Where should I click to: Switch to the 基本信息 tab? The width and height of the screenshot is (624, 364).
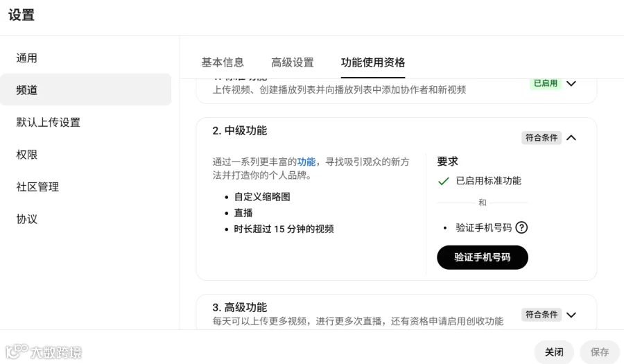[223, 62]
